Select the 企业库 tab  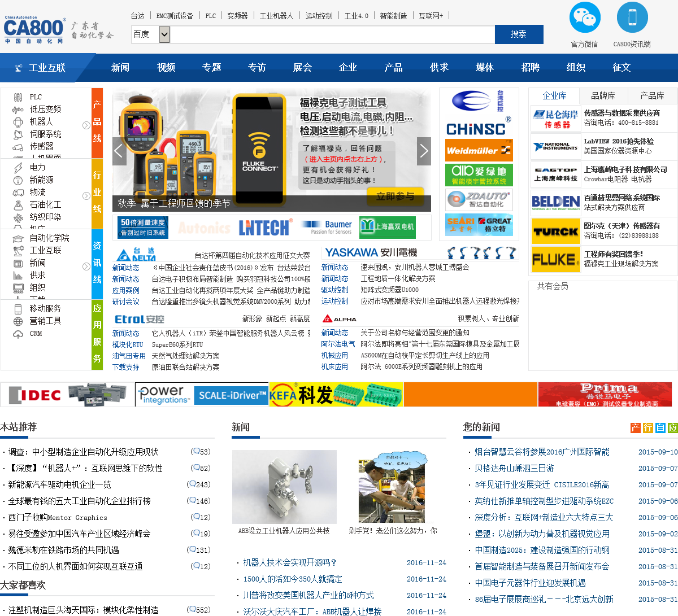tap(554, 96)
